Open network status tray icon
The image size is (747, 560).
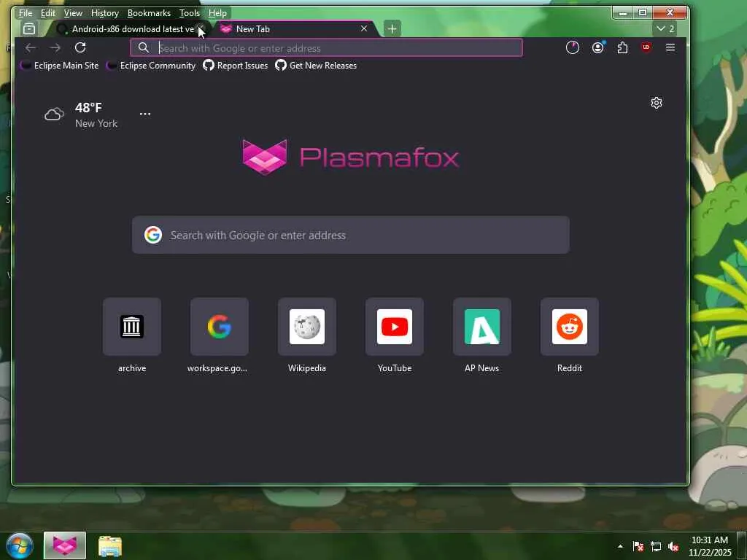656,546
